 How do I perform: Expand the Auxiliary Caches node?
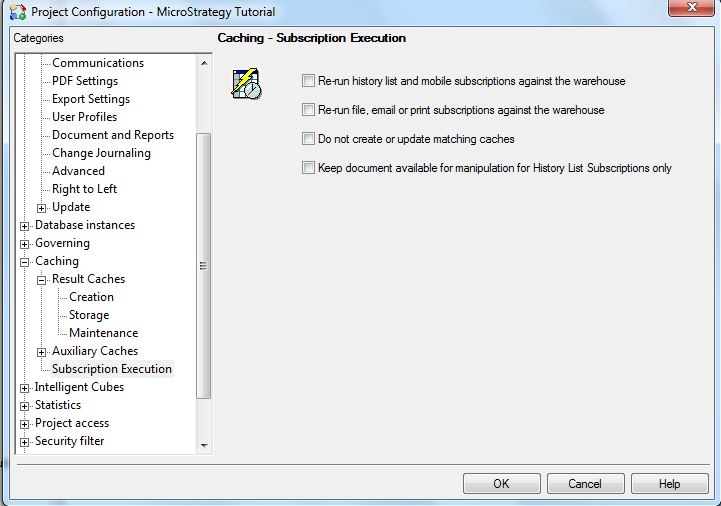tap(41, 352)
